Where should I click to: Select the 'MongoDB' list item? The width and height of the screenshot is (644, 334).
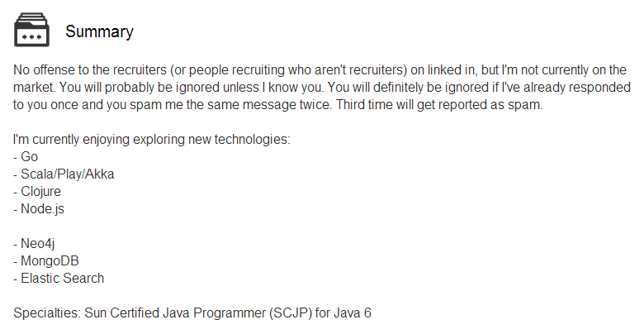click(46, 260)
